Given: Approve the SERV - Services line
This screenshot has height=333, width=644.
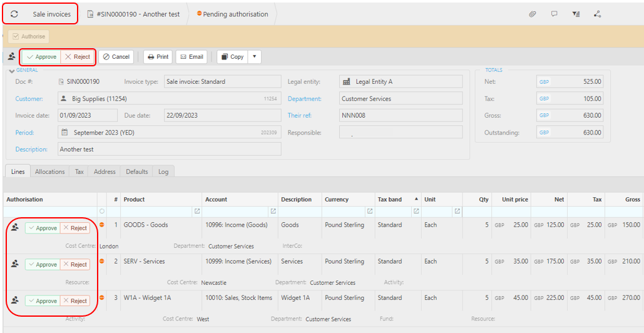Looking at the screenshot, I should 43,264.
